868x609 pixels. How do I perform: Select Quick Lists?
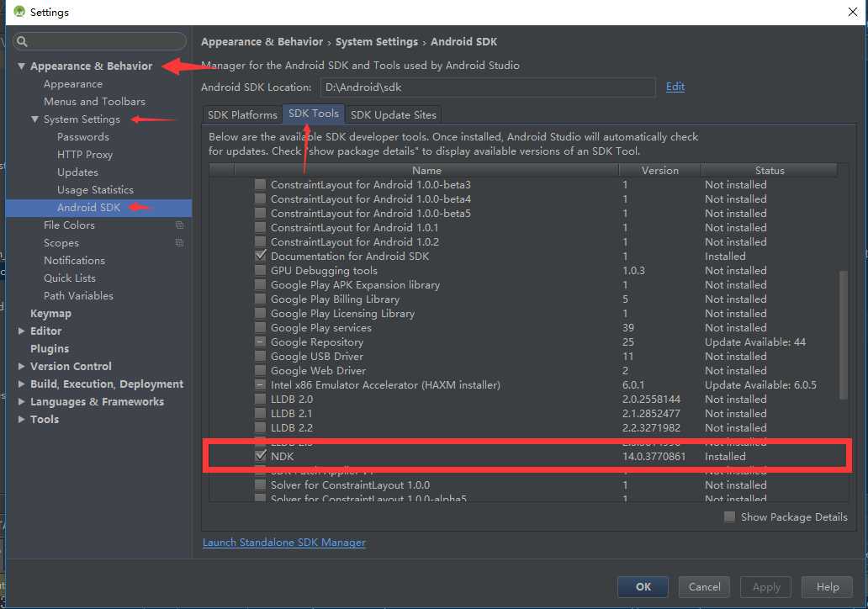pos(70,278)
